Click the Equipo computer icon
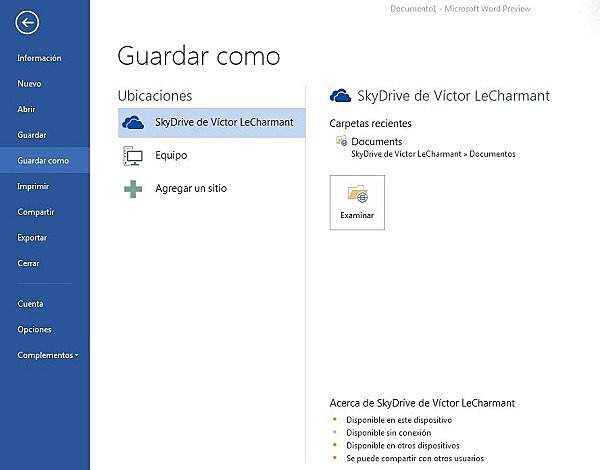Image resolution: width=600 pixels, height=470 pixels. tap(133, 156)
